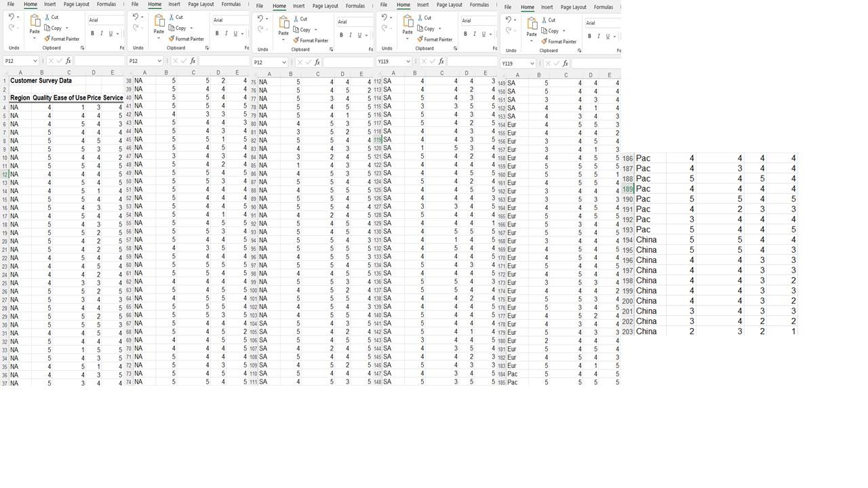Click the Insert Function fx icon
Image resolution: width=868 pixels, height=488 pixels.
(x=68, y=60)
